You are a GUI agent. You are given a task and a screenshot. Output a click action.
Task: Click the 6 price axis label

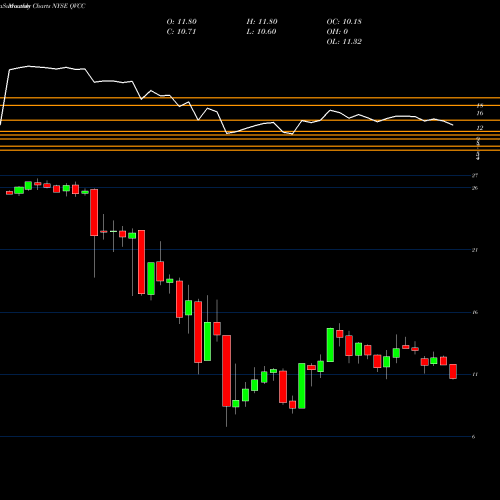(473, 437)
